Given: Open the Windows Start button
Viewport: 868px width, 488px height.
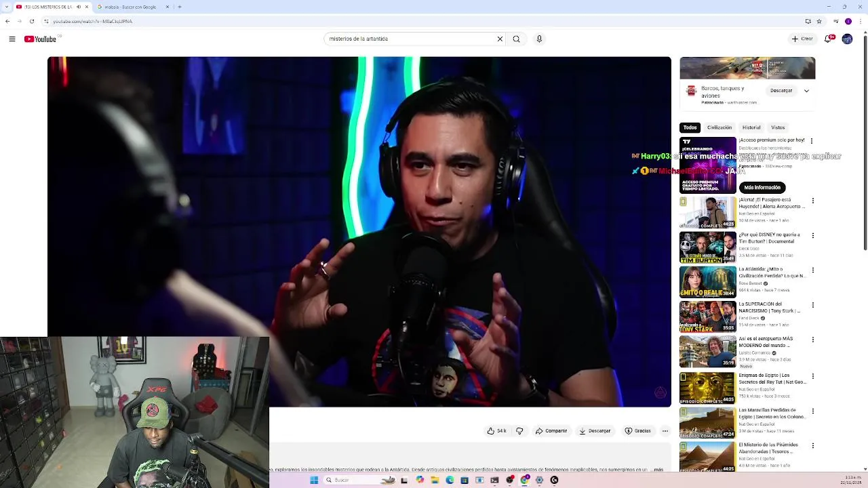Looking at the screenshot, I should (314, 480).
